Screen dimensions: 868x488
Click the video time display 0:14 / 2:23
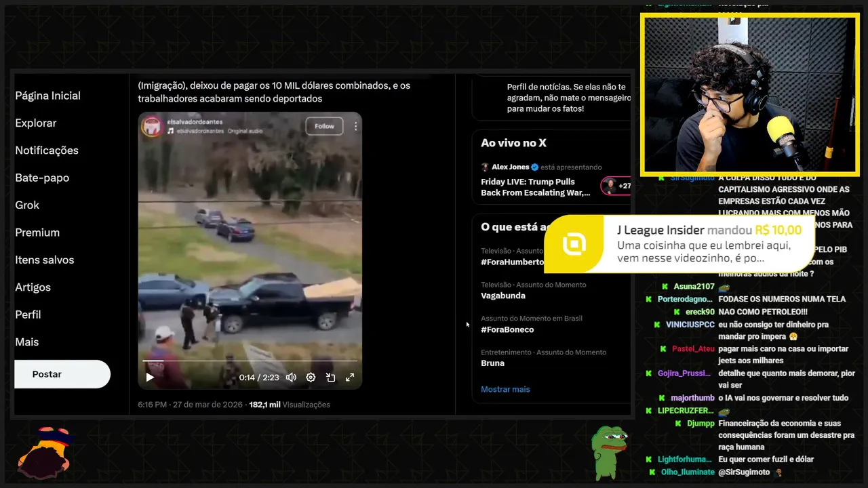click(x=259, y=378)
